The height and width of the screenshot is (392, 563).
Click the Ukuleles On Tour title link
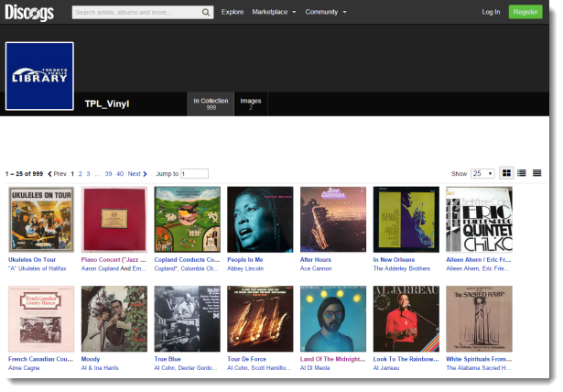(x=32, y=260)
